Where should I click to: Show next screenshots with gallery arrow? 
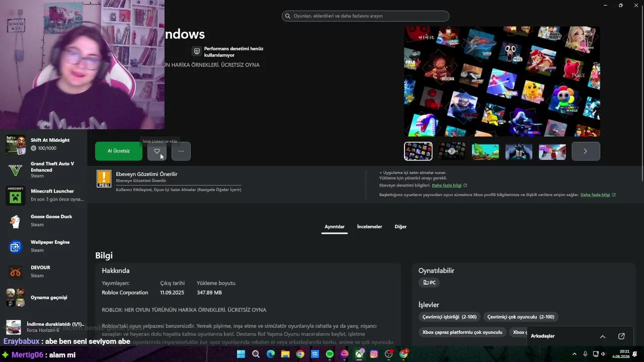click(586, 151)
